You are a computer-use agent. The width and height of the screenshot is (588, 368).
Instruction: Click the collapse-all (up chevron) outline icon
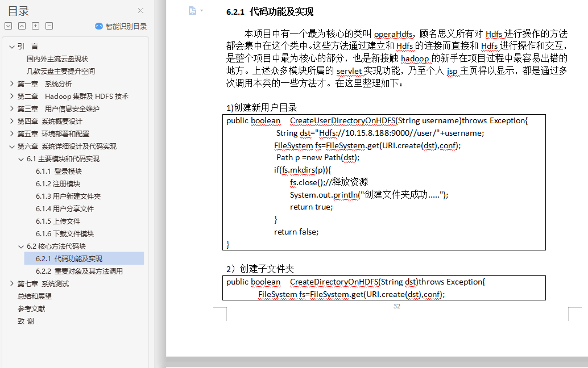pyautogui.click(x=22, y=26)
